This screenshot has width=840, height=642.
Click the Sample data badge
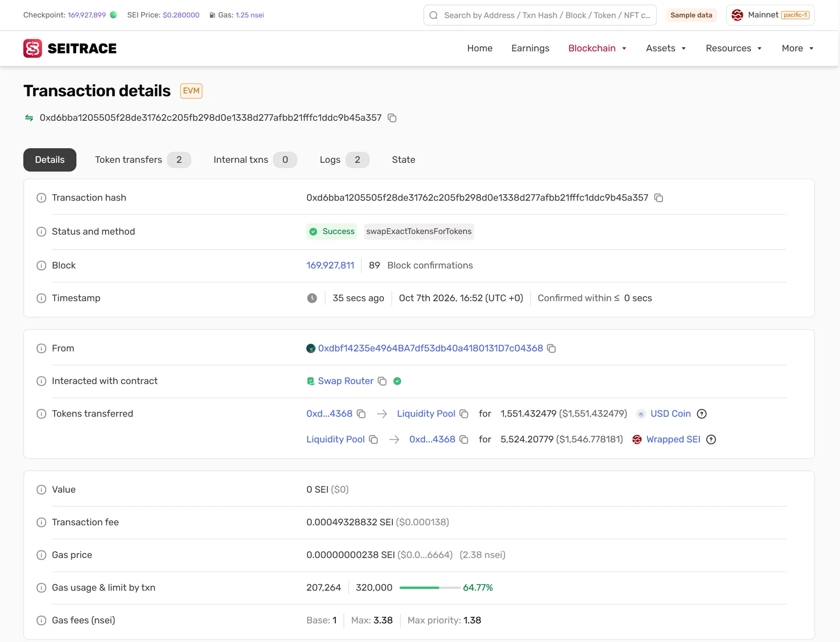click(691, 15)
